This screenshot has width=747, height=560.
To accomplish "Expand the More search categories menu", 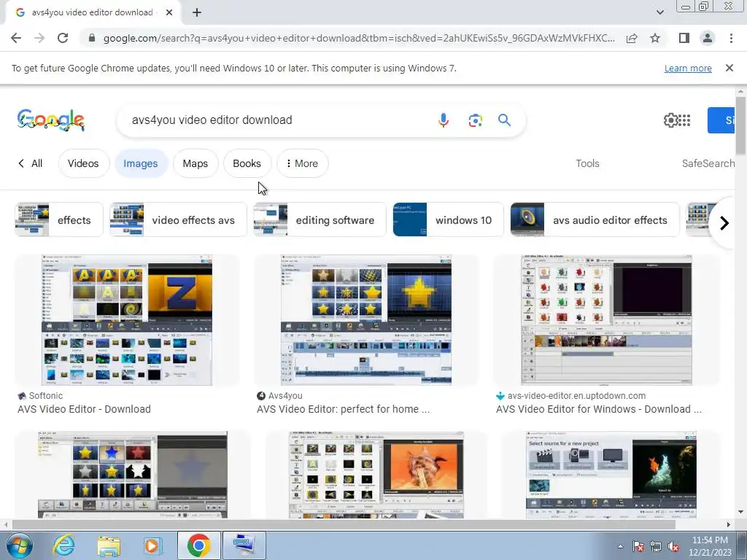I will [x=302, y=163].
